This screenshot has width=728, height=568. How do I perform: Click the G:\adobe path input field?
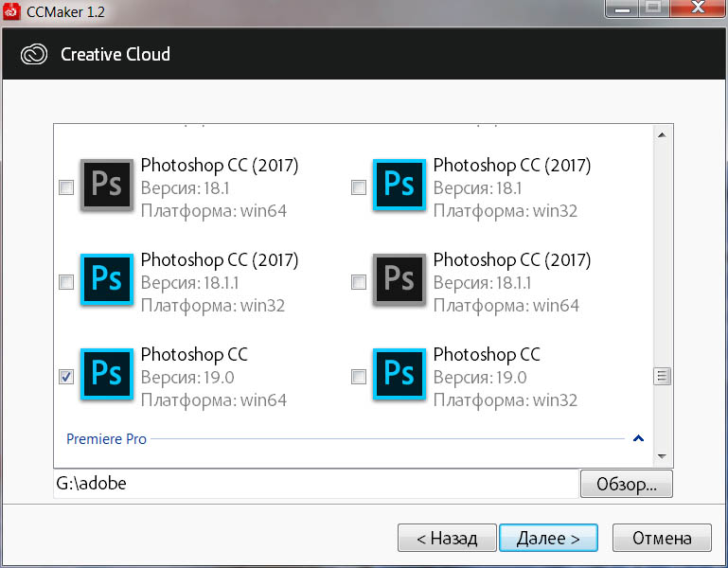pos(315,483)
